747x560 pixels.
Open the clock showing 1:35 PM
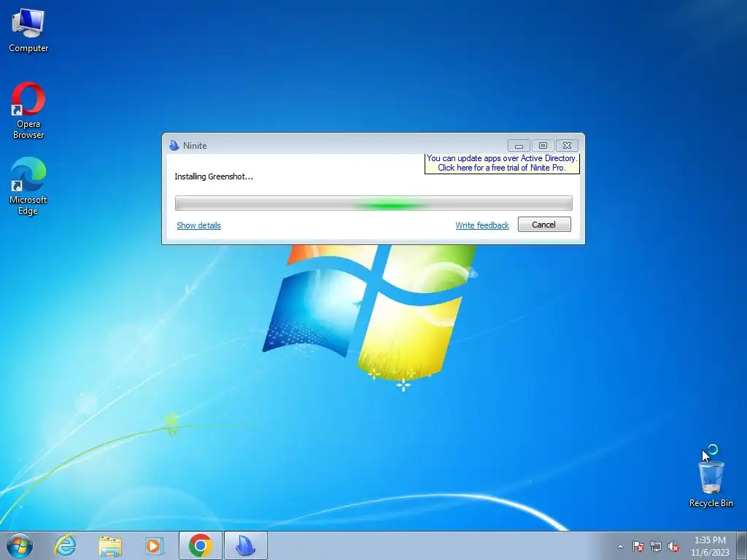(x=710, y=546)
